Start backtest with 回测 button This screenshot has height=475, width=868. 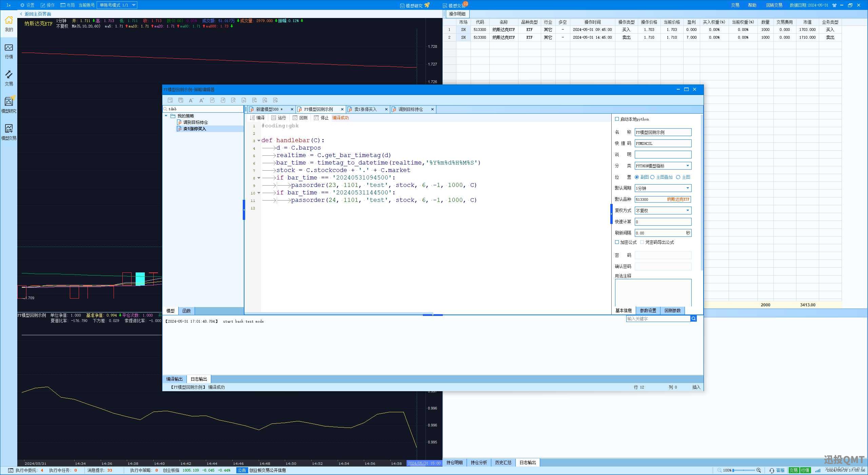[x=300, y=118]
